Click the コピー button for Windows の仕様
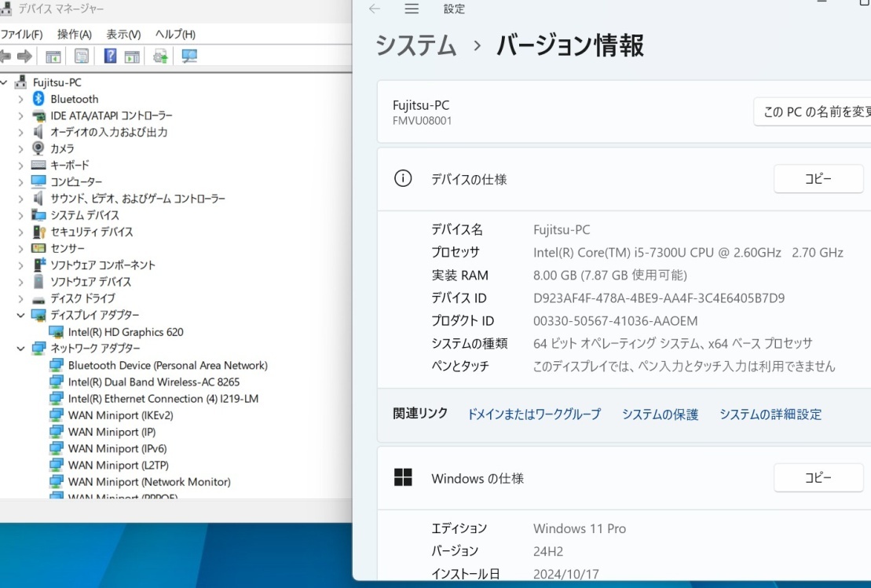The image size is (871, 588). [818, 477]
